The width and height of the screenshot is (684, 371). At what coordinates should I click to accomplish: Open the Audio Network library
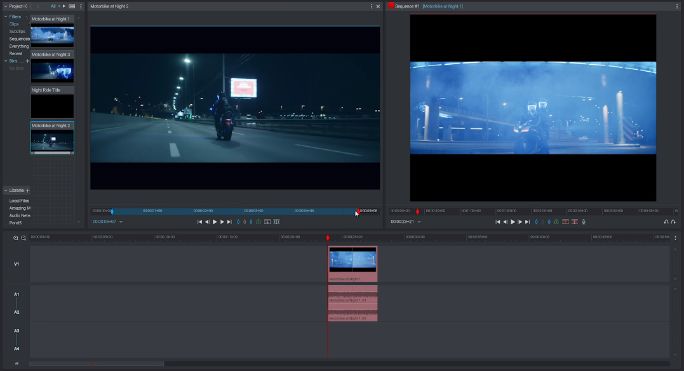[x=20, y=216]
